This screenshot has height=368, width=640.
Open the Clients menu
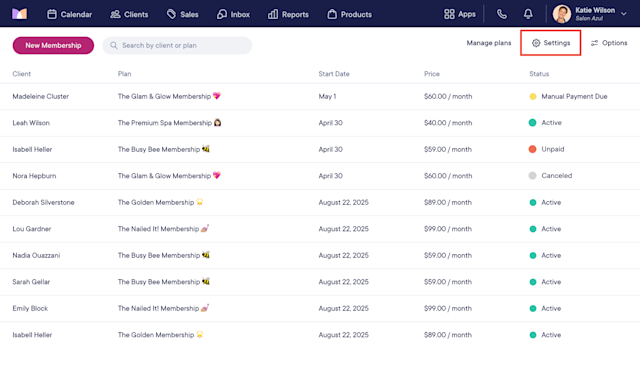[x=129, y=14]
